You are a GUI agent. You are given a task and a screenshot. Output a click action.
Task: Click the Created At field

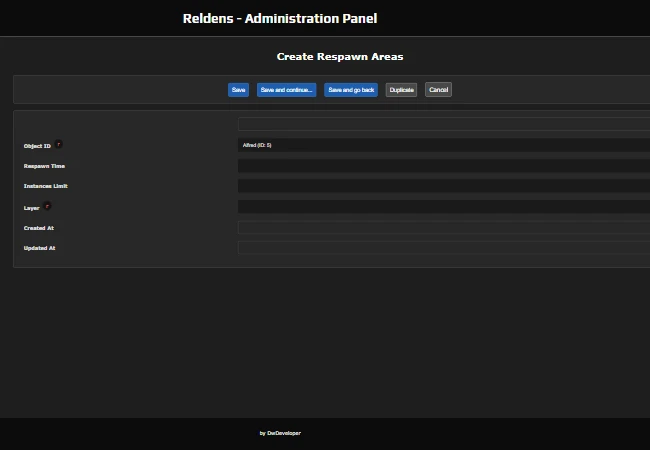point(444,227)
